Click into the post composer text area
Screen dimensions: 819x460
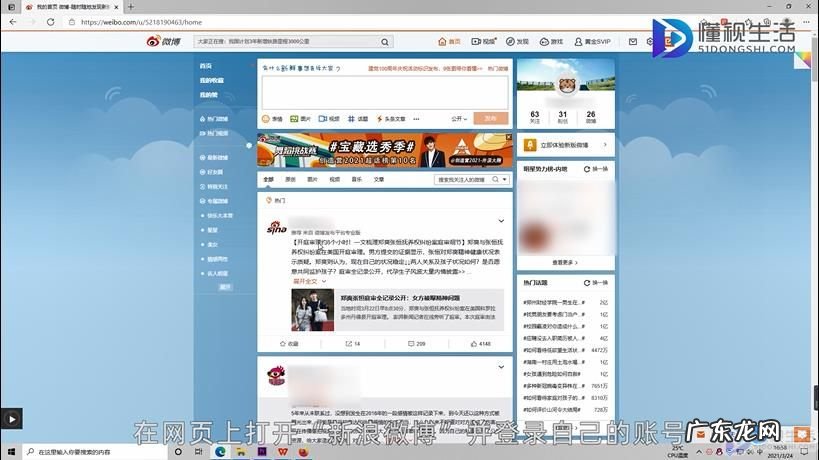(385, 92)
